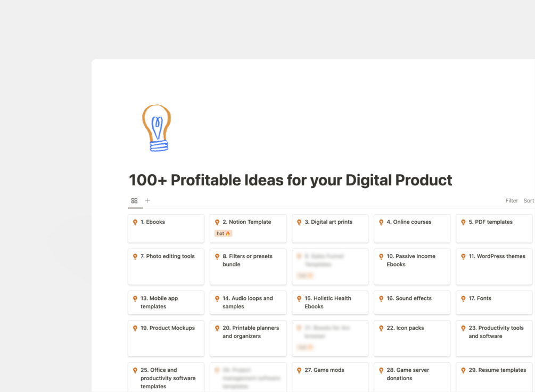Click the hot tag on Notion Template

(x=223, y=233)
